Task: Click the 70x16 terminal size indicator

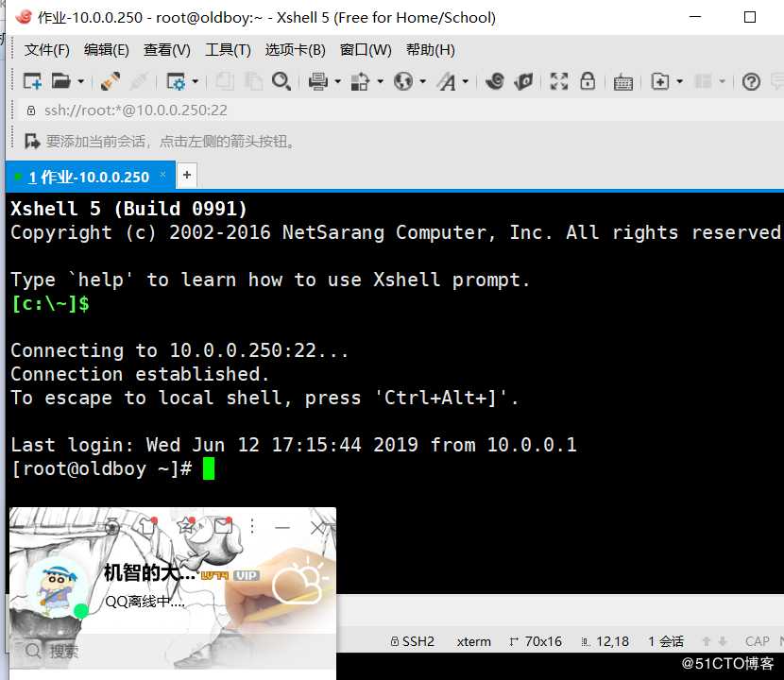Action: pos(536,641)
